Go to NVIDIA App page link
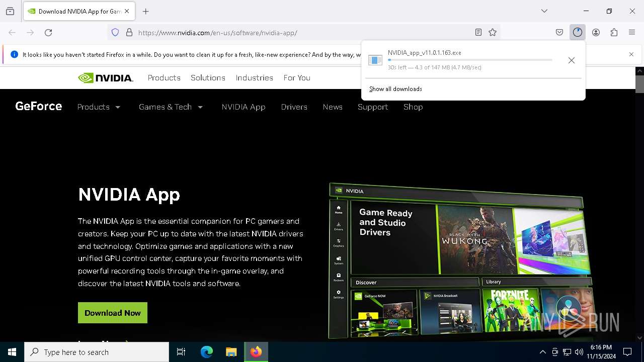Viewport: 644px width, 362px height. pos(244,107)
